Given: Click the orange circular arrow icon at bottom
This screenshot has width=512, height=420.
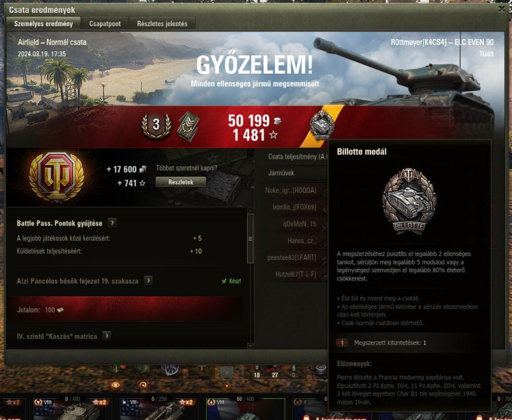Looking at the screenshot, I should click(143, 385).
